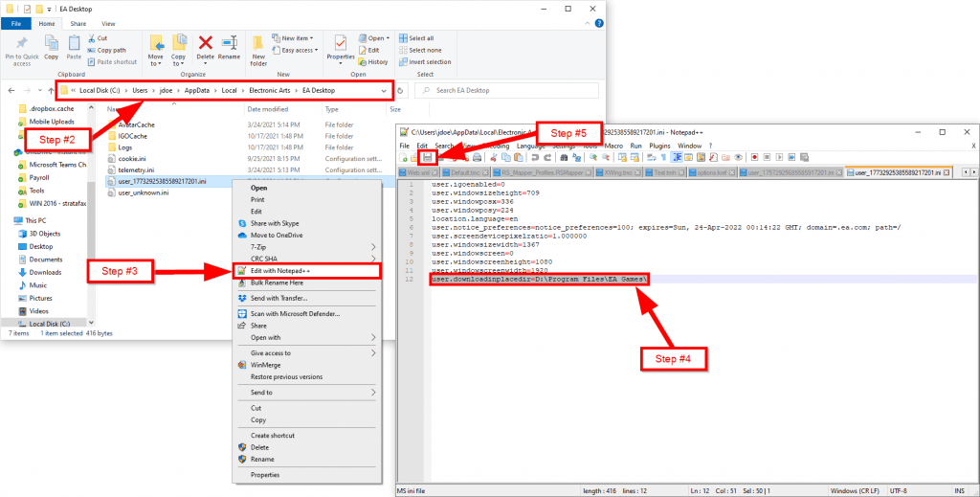Screen dimensions: 980x497
Task: Toggle the Word wrap icon in Notepad++
Action: point(651,158)
